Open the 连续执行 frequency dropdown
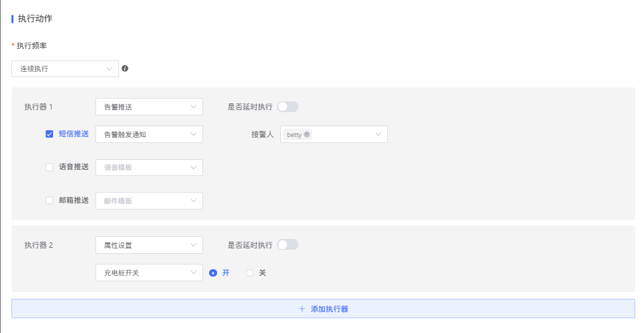 pos(65,68)
